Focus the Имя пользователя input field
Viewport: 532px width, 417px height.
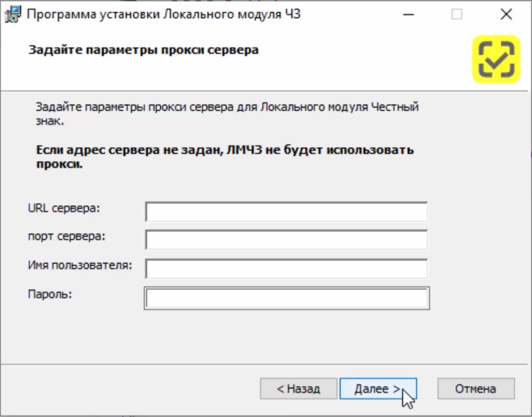click(x=287, y=269)
